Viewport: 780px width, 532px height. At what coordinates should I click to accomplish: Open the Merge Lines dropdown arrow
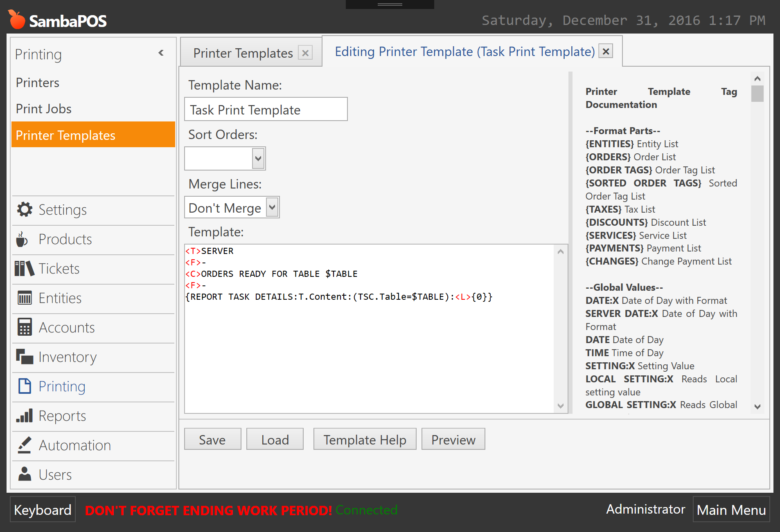tap(272, 207)
